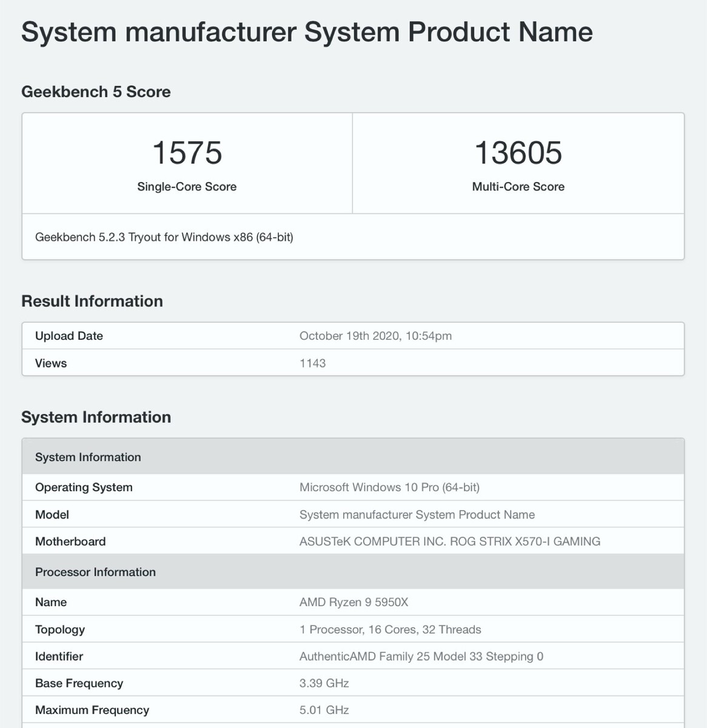Click the Identifier row label
Viewport: 707px width, 728px height.
[59, 656]
